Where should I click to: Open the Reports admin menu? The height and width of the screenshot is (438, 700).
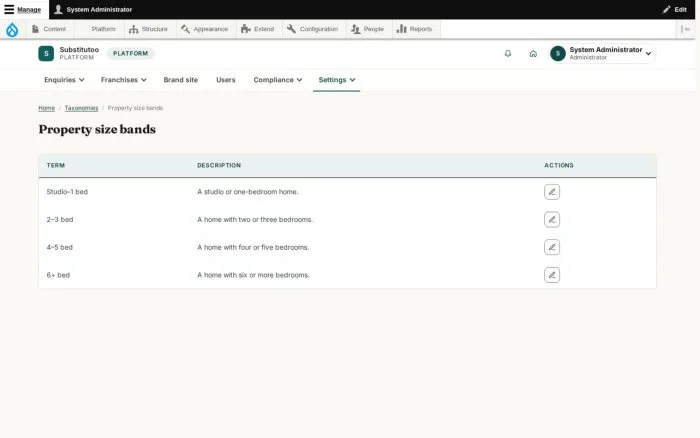[415, 29]
